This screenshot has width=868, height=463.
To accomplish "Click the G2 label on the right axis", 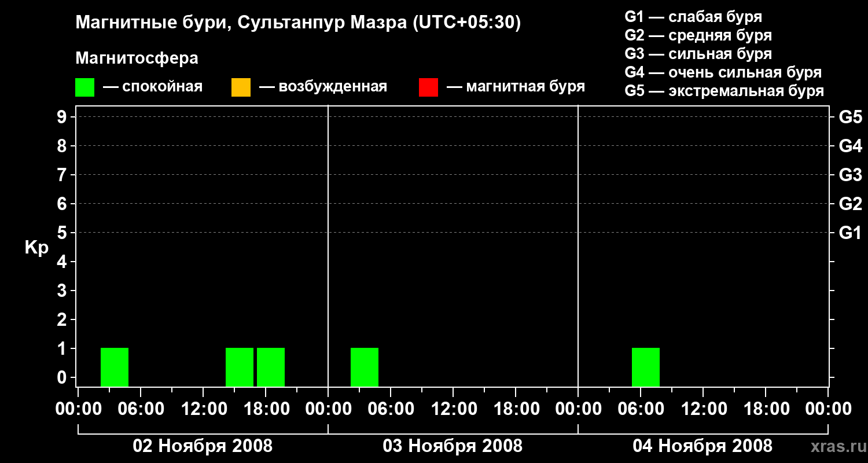I will (x=851, y=204).
